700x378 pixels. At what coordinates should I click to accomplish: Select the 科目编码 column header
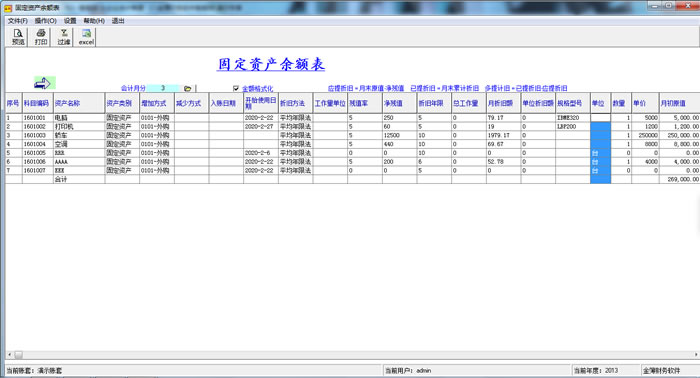pyautogui.click(x=38, y=103)
